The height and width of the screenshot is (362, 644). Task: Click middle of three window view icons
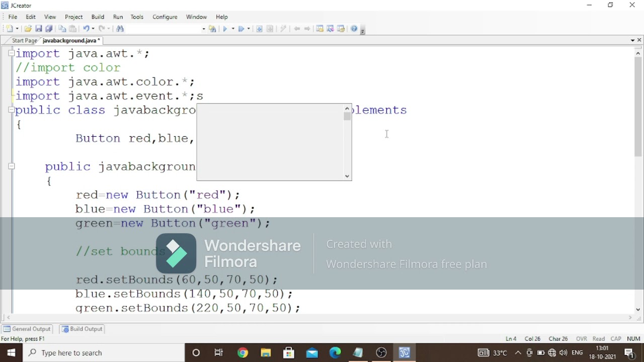[x=331, y=29]
